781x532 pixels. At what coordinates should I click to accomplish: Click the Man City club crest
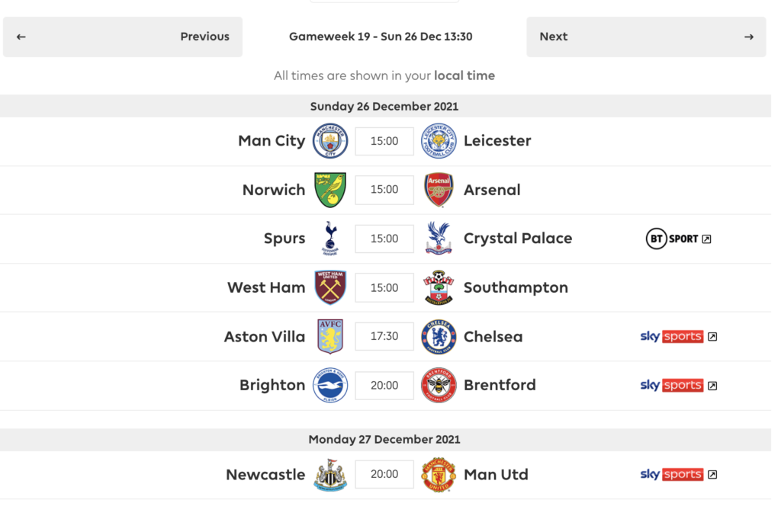click(x=330, y=141)
